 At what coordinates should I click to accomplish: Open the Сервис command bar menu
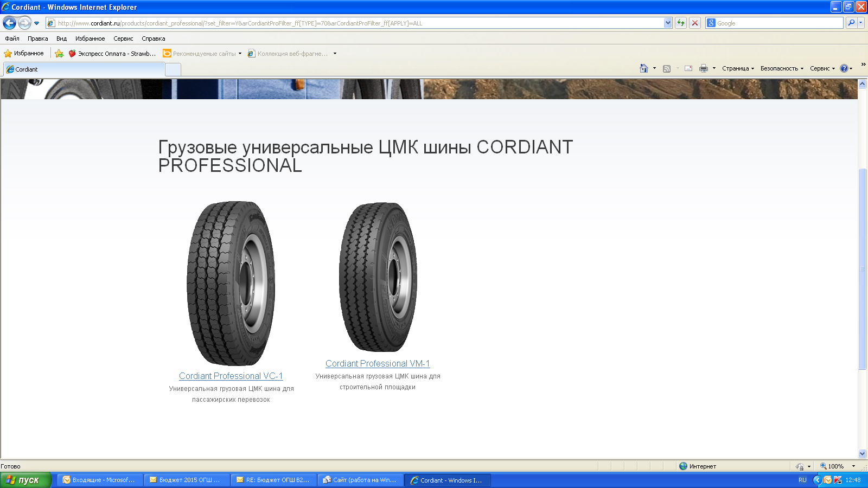click(x=822, y=68)
